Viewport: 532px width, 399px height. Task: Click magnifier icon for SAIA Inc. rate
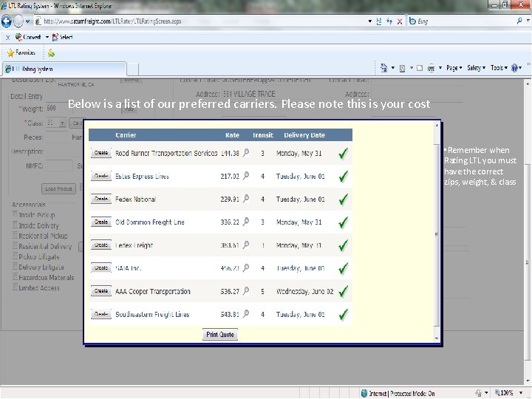coord(246,268)
